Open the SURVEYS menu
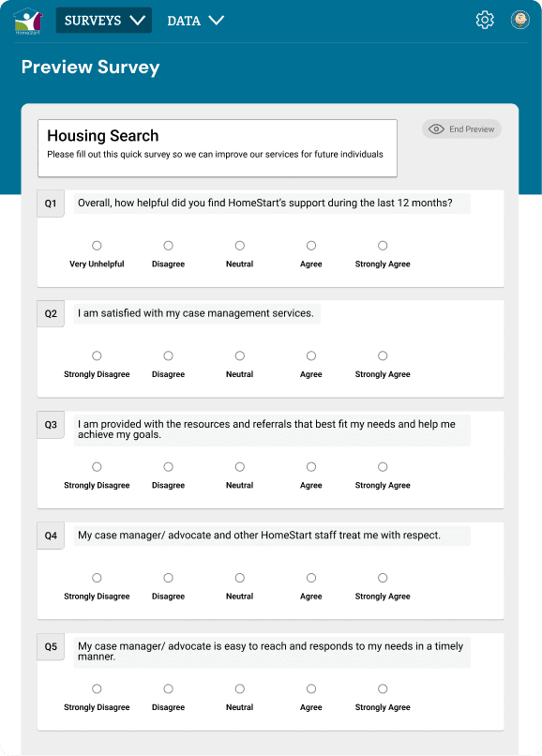 click(104, 21)
